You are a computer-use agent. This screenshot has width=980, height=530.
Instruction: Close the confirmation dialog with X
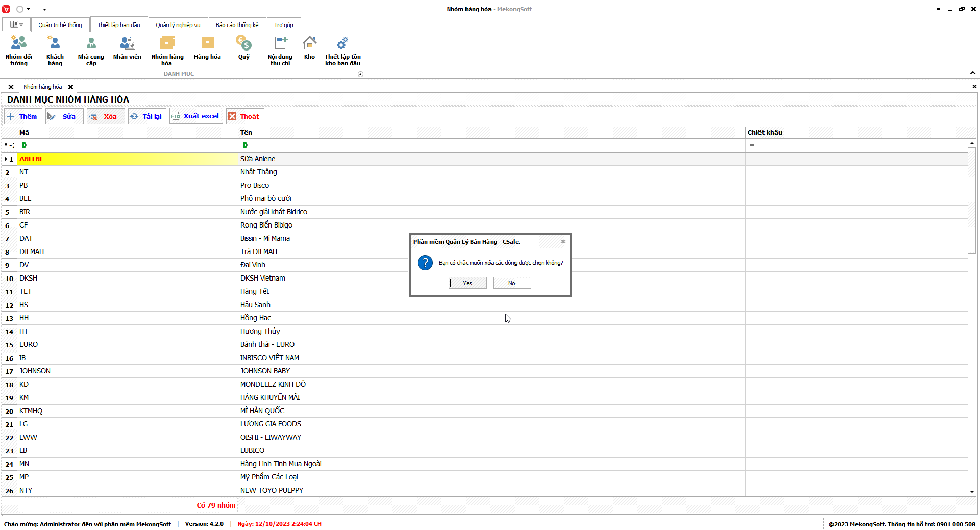click(563, 242)
